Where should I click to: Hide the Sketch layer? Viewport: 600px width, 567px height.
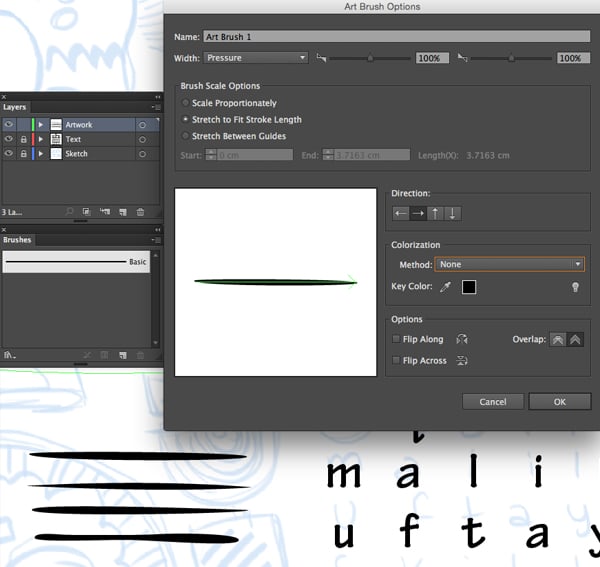click(8, 153)
